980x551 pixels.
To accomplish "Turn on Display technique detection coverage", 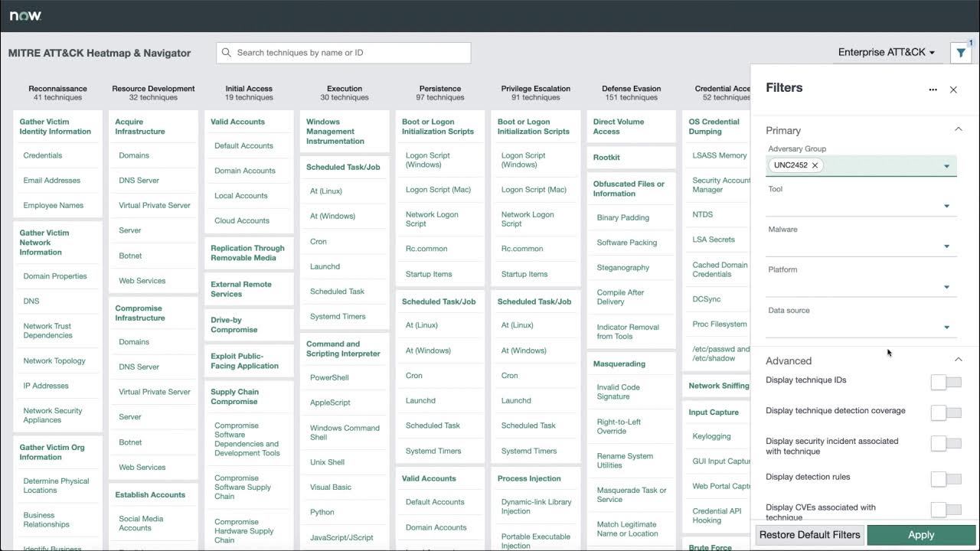I will [946, 412].
